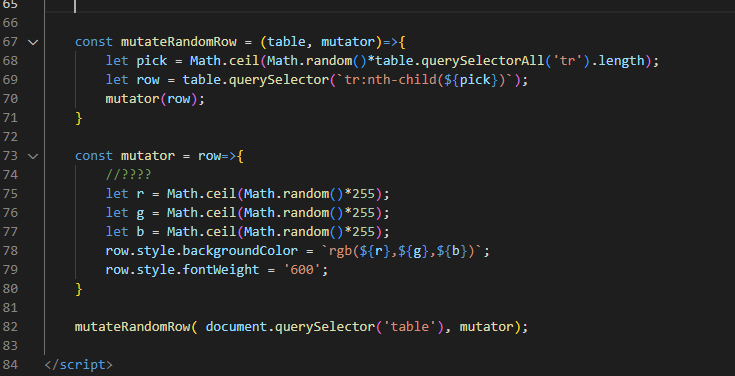Select line number 68 in gutter
The width and height of the screenshot is (735, 376).
(10, 61)
